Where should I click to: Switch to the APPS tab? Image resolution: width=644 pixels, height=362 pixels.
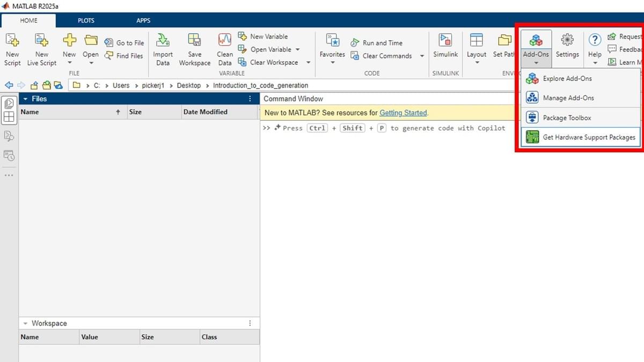pos(143,21)
